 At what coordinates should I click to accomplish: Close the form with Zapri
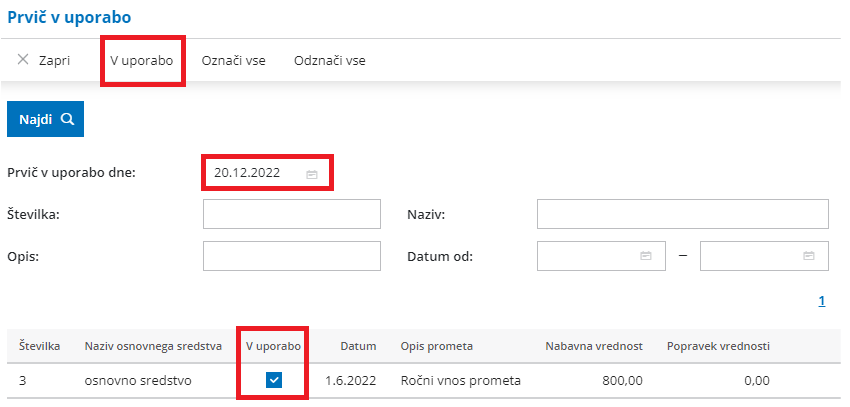[x=43, y=60]
